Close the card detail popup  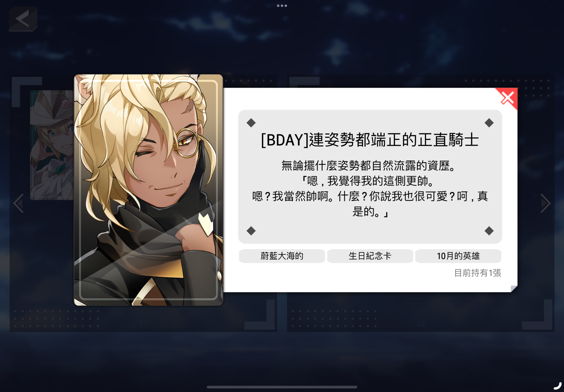[507, 98]
